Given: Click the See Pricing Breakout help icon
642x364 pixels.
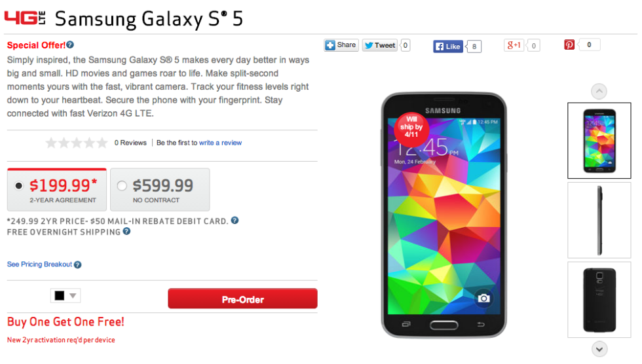Looking at the screenshot, I should click(78, 265).
